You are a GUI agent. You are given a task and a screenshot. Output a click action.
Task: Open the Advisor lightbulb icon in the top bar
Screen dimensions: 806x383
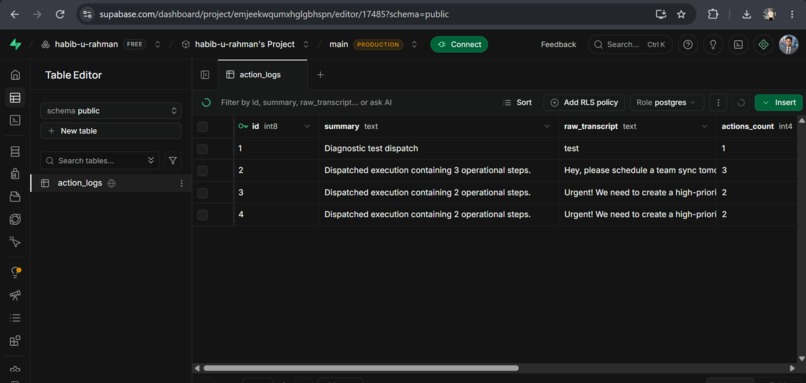(713, 45)
